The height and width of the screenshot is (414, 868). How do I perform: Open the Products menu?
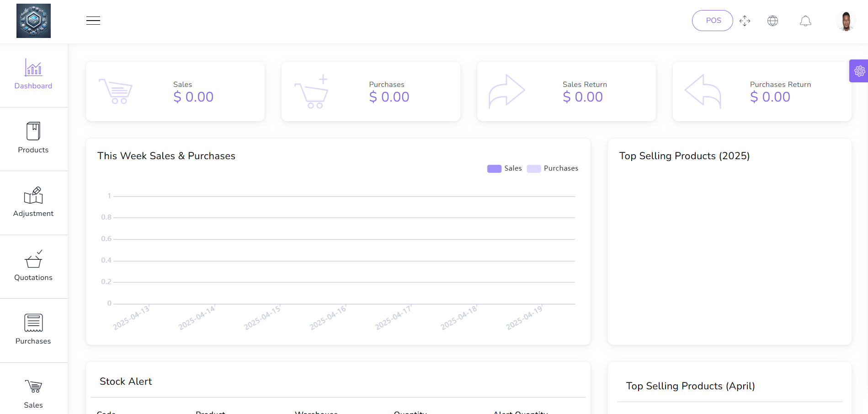(x=33, y=138)
